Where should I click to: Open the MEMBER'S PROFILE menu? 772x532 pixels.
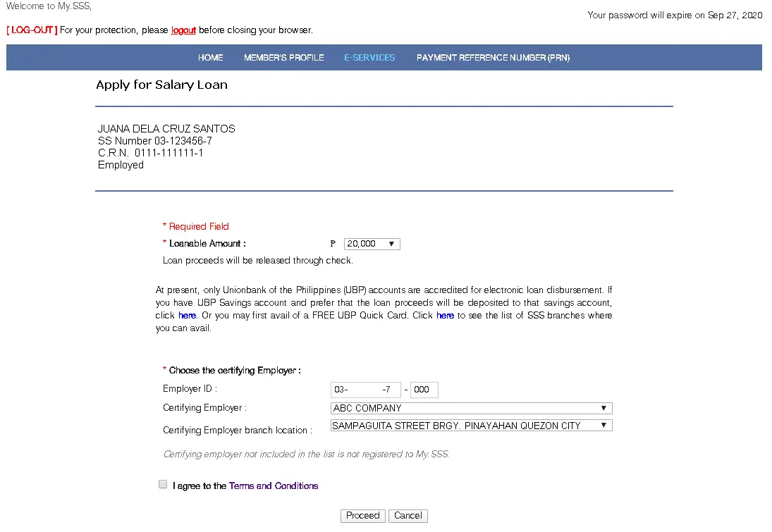coord(284,58)
